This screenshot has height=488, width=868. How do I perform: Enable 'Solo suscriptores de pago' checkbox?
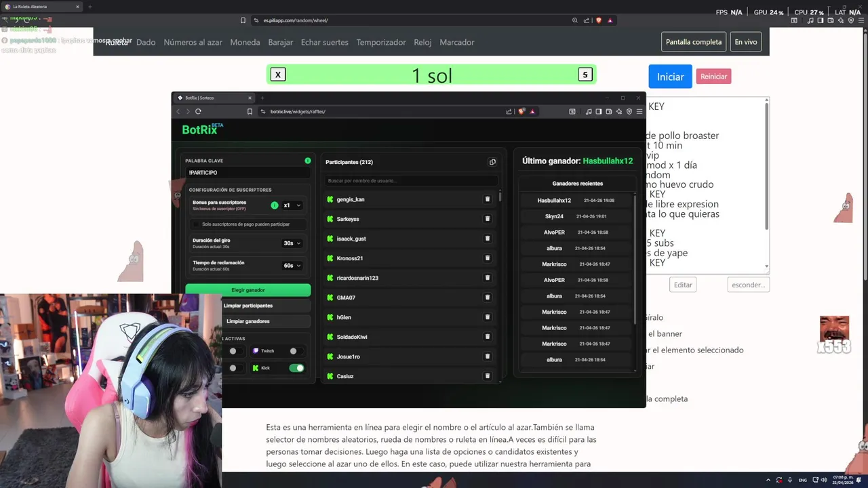(197, 224)
